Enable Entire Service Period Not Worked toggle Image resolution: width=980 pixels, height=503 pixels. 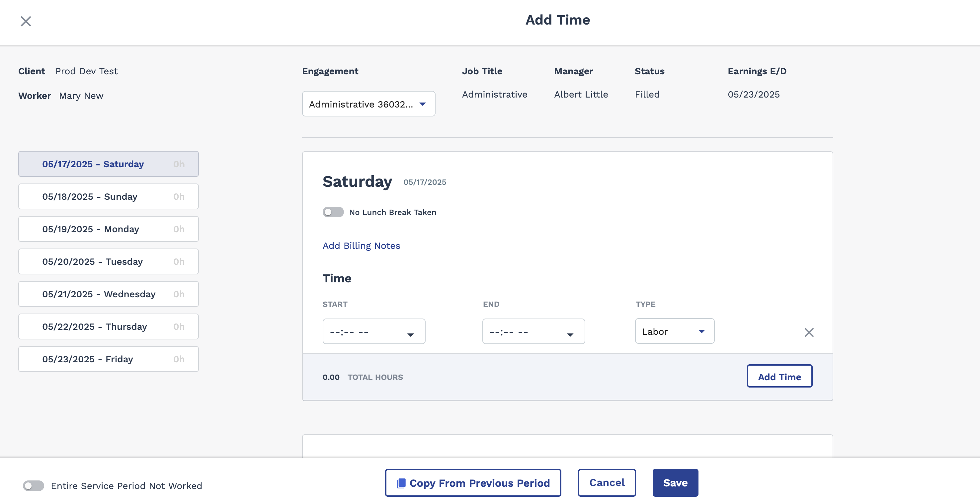(x=33, y=485)
